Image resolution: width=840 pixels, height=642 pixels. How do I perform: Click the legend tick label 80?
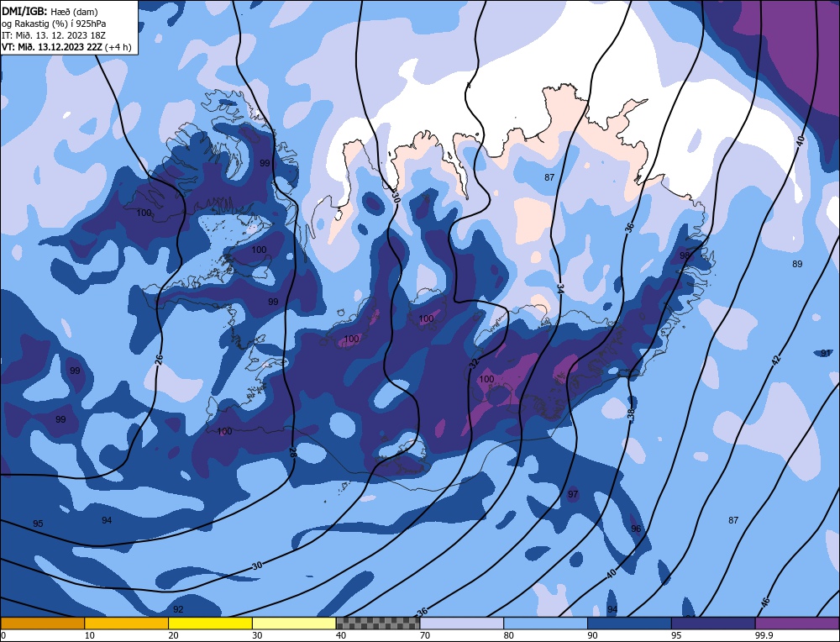click(x=509, y=635)
